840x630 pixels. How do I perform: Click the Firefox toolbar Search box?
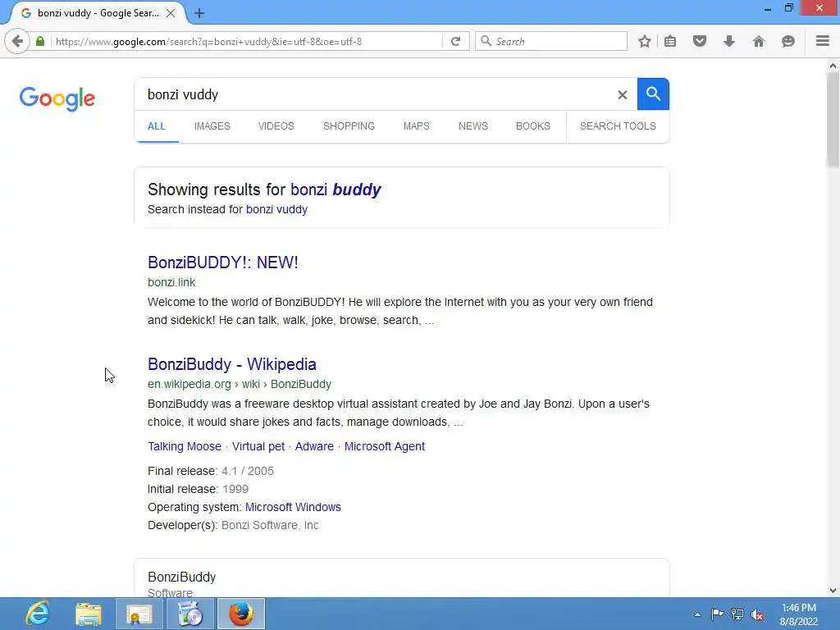point(551,41)
